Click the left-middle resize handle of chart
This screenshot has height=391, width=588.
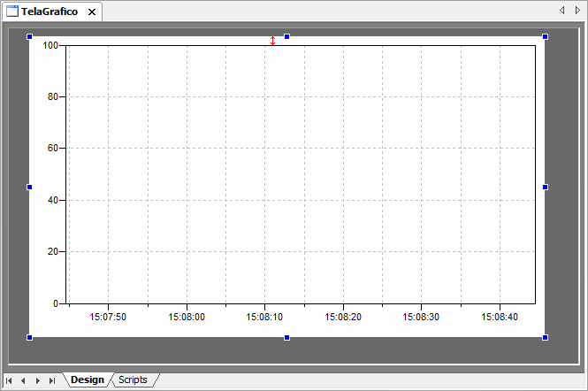pyautogui.click(x=29, y=187)
